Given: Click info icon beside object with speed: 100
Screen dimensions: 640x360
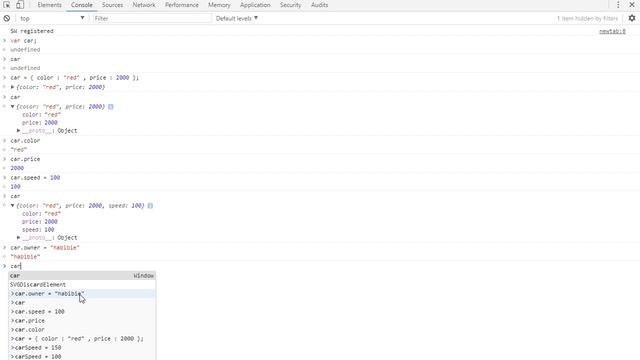Looking at the screenshot, I should point(150,206).
